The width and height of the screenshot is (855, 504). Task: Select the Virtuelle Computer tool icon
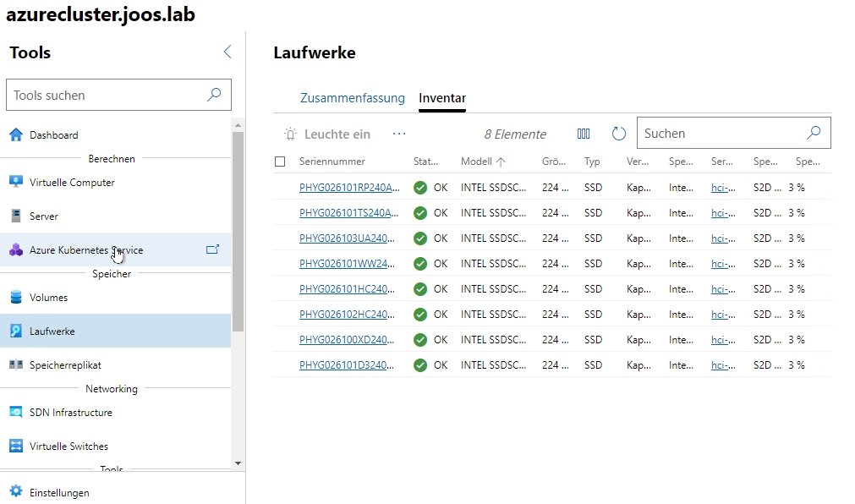coord(17,182)
